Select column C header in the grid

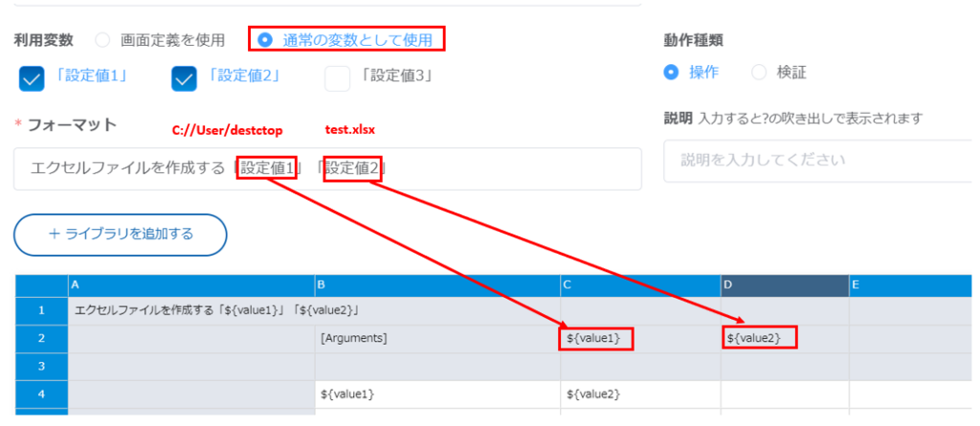click(640, 284)
